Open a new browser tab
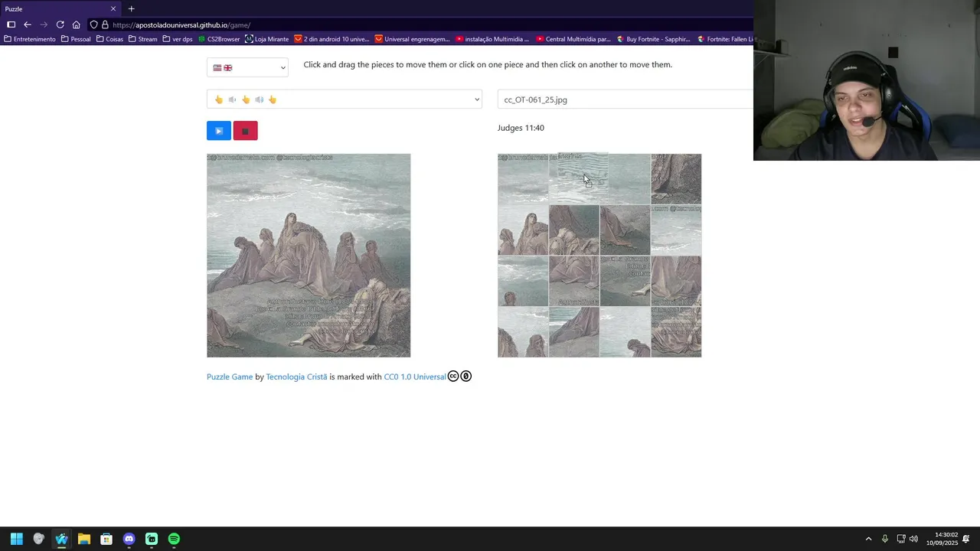This screenshot has height=551, width=980. 131,8
